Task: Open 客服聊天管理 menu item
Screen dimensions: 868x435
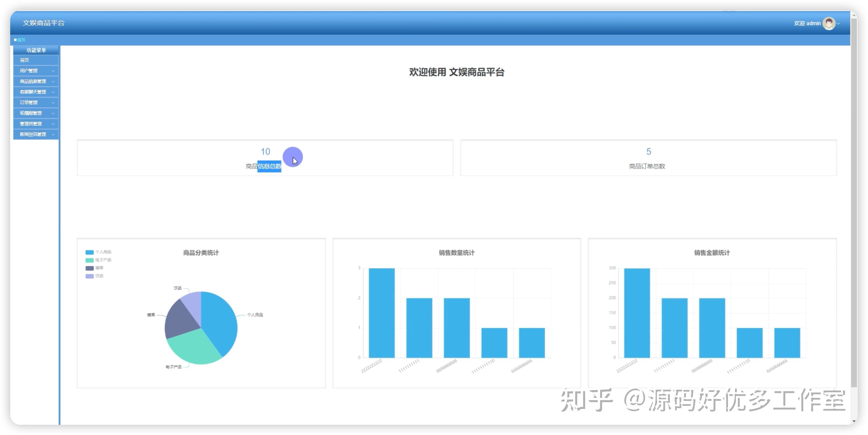Action: 33,92
